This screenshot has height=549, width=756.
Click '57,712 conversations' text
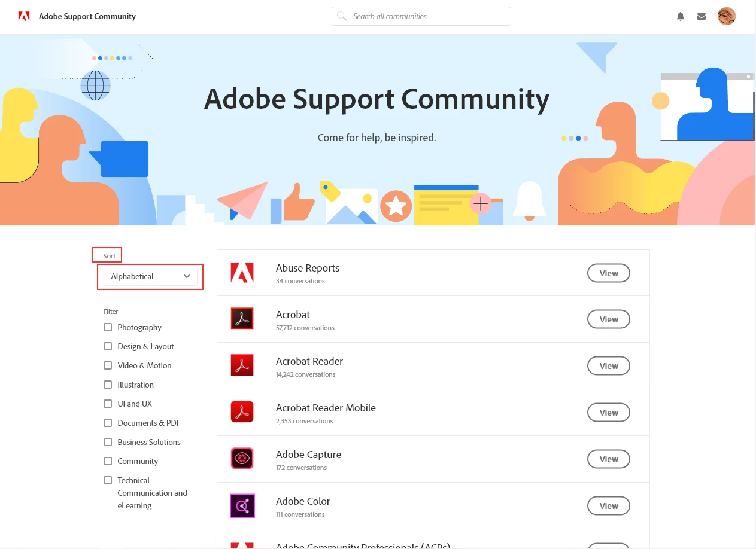point(305,328)
